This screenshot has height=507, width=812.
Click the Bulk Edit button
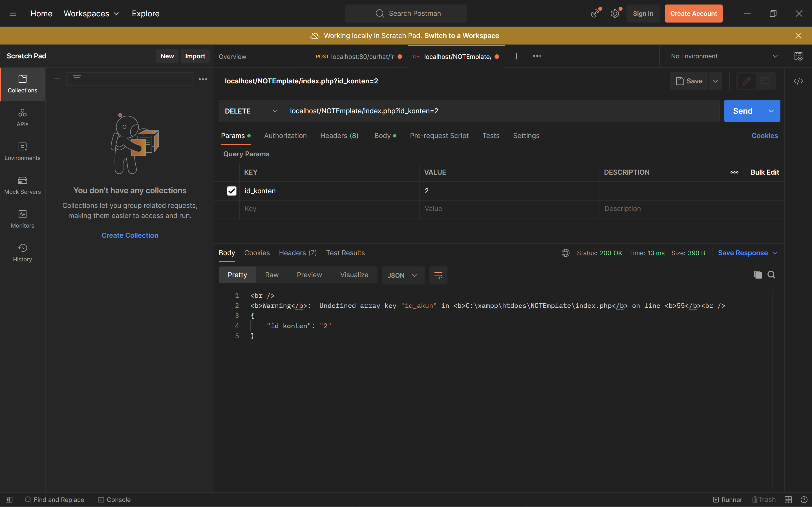765,172
